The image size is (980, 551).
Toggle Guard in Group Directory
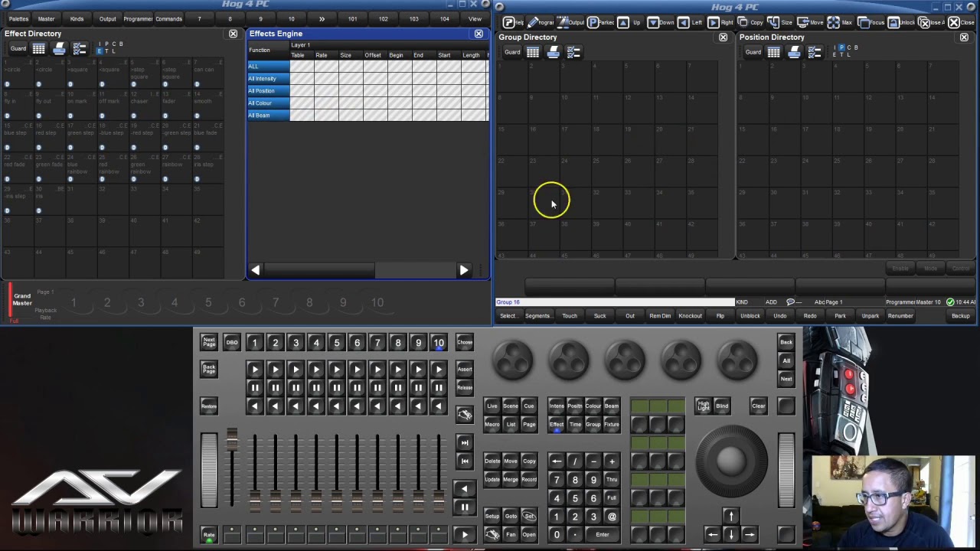[x=512, y=52]
